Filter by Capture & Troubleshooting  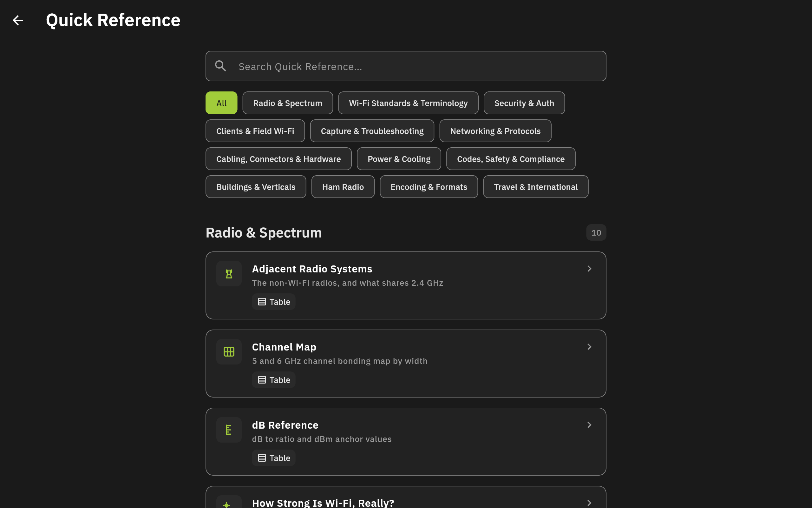click(372, 131)
